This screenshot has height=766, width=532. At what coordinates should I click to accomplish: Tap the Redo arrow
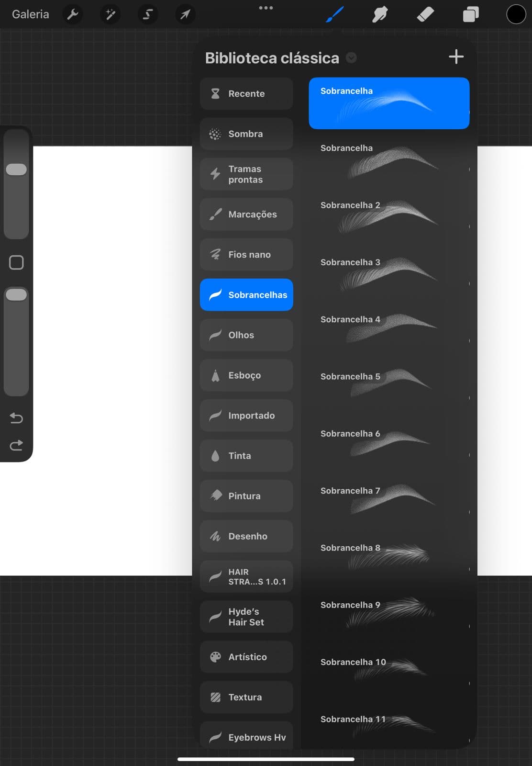pos(16,445)
